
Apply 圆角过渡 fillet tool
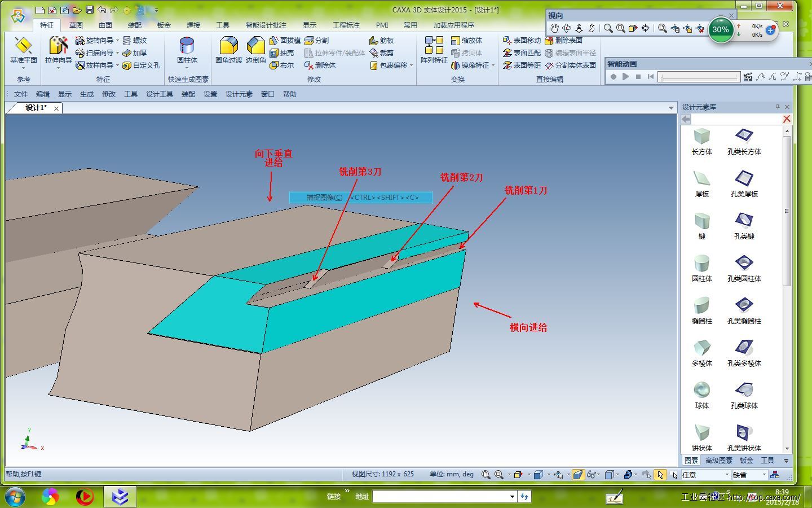(x=228, y=50)
